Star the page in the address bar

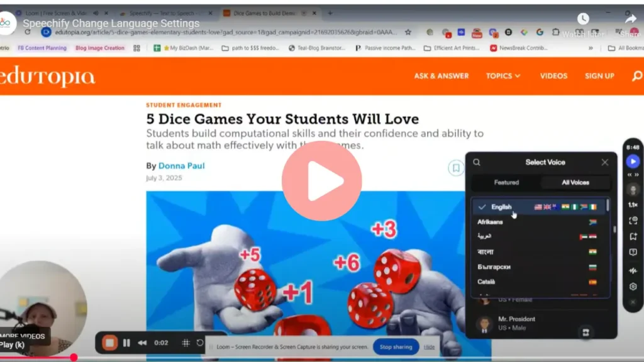(408, 32)
